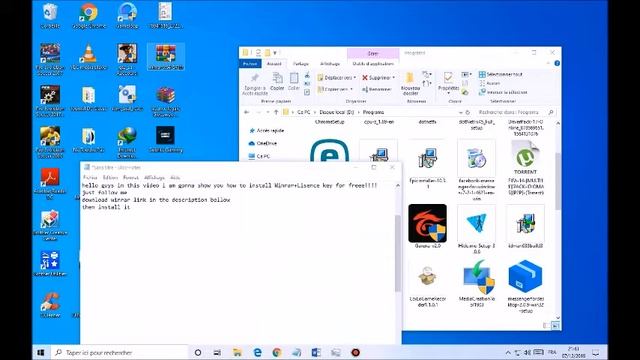
Task: Open Fichier tab in Explorer
Action: click(x=250, y=64)
